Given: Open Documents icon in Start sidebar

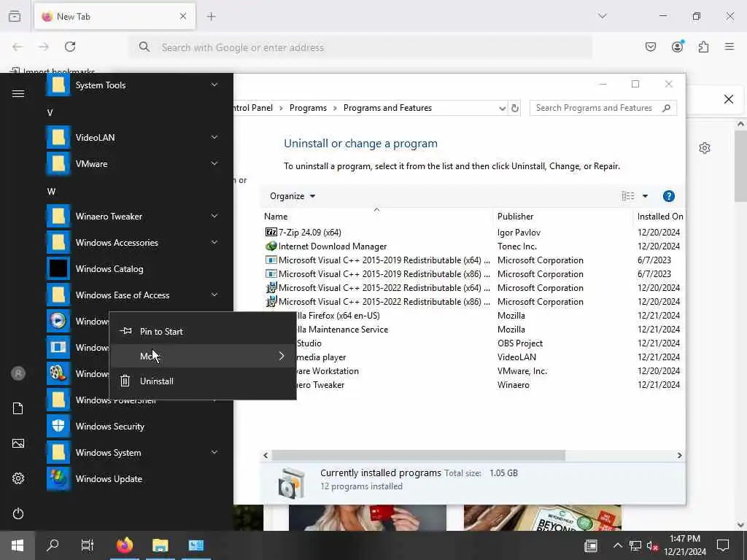Looking at the screenshot, I should click(18, 408).
